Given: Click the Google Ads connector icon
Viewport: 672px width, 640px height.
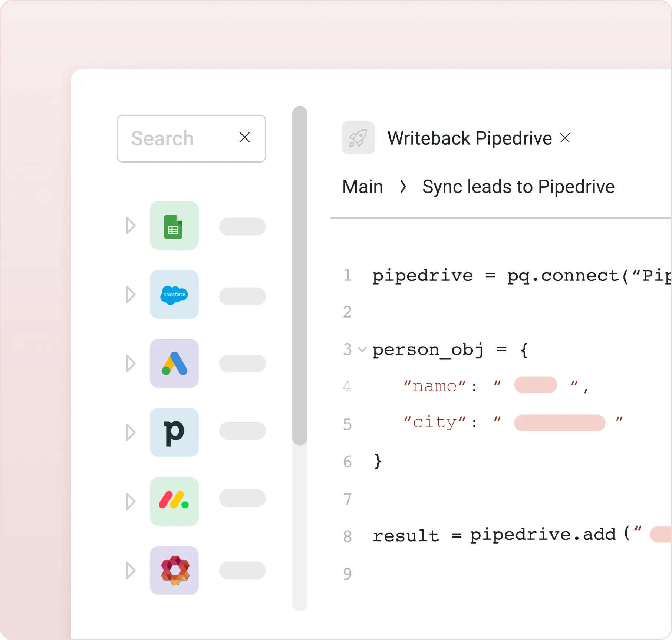Looking at the screenshot, I should tap(174, 364).
